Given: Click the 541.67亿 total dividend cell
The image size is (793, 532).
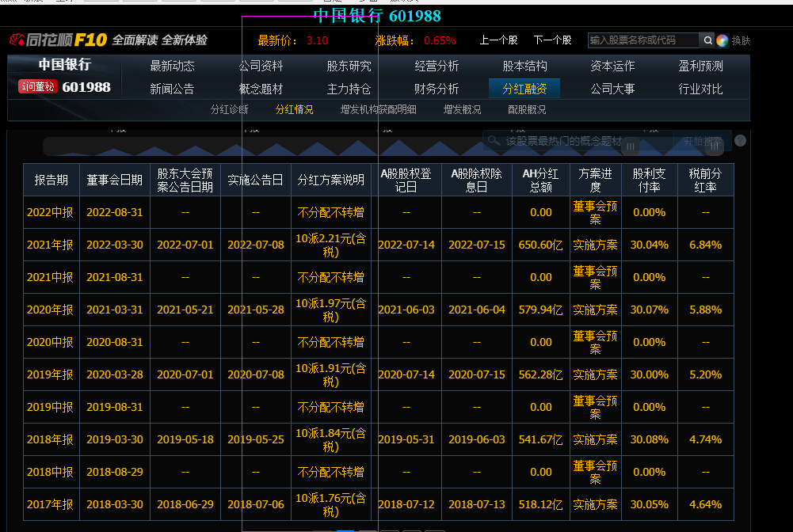Looking at the screenshot, I should click(540, 439).
